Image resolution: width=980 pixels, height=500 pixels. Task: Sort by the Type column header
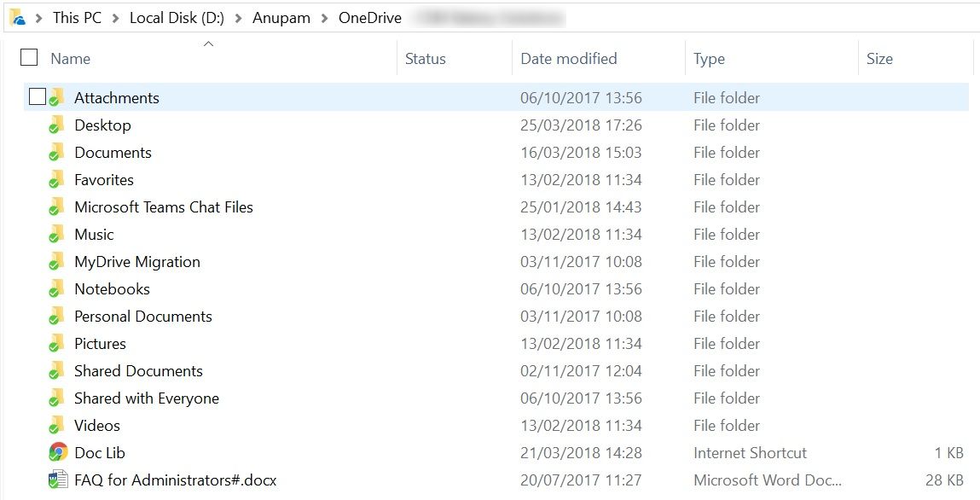709,59
